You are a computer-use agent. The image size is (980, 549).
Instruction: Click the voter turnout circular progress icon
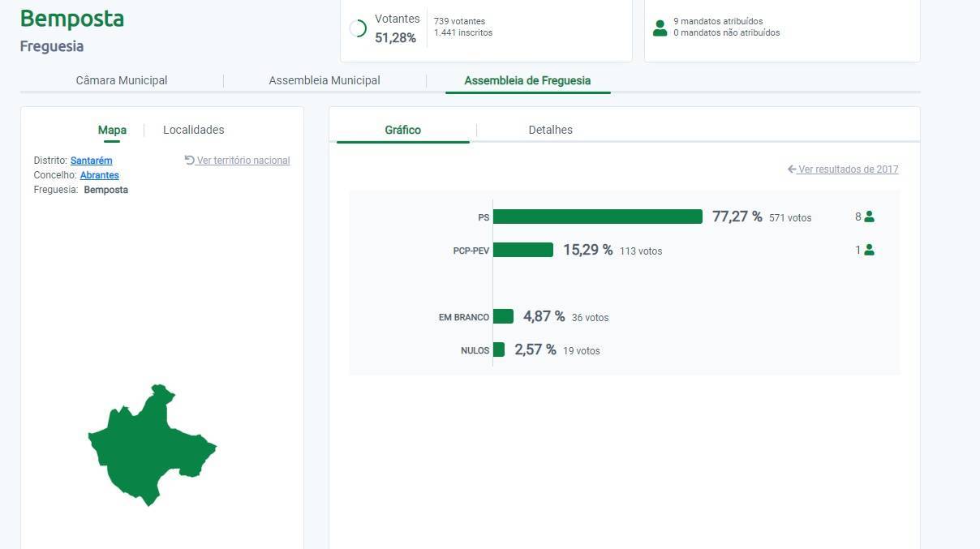coord(358,28)
